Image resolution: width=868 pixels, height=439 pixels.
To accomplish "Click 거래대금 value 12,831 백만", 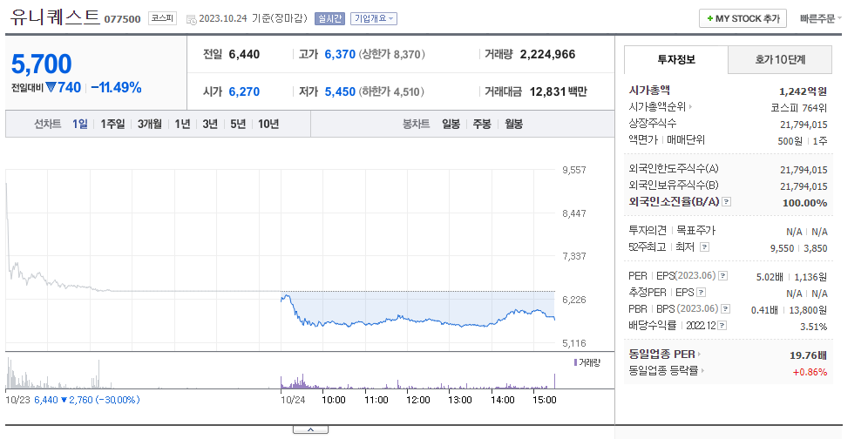I will pos(558,92).
